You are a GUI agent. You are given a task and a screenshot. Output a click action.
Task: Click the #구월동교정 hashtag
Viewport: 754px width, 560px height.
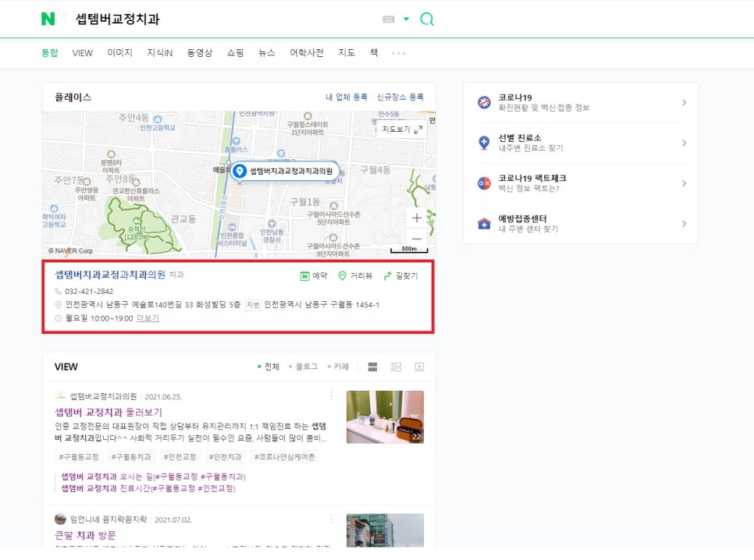pos(78,456)
